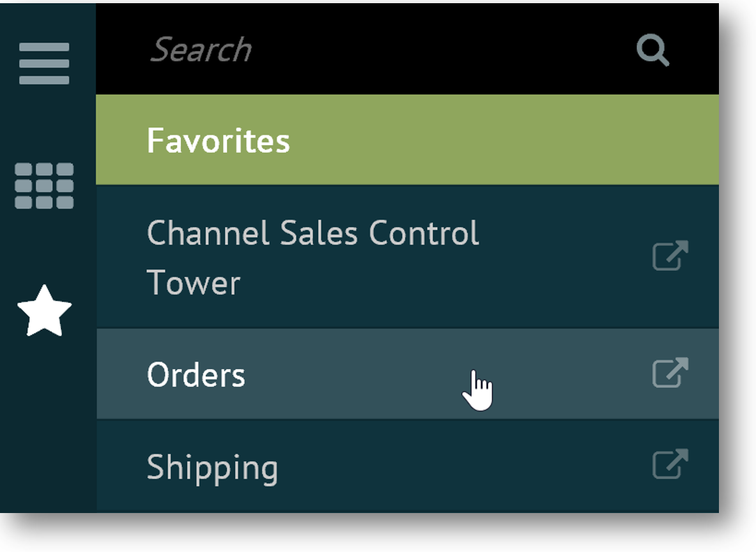Click the Orders open-in-new-window icon

click(x=670, y=372)
